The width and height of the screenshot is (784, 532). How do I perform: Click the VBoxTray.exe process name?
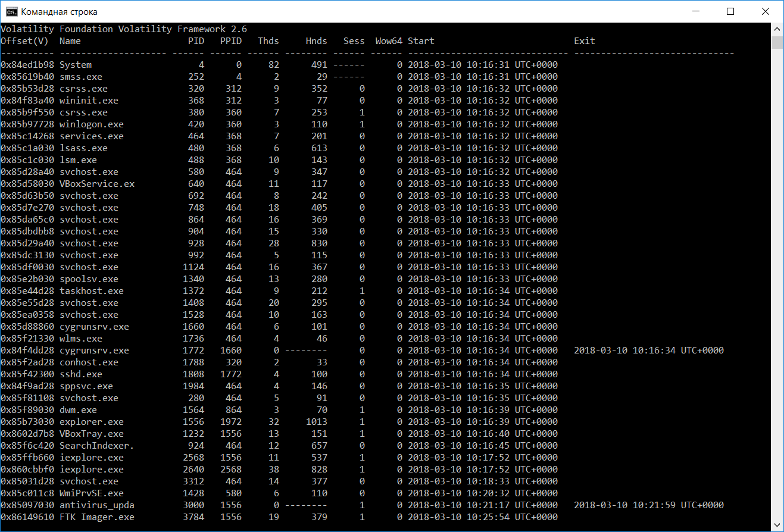tap(92, 434)
